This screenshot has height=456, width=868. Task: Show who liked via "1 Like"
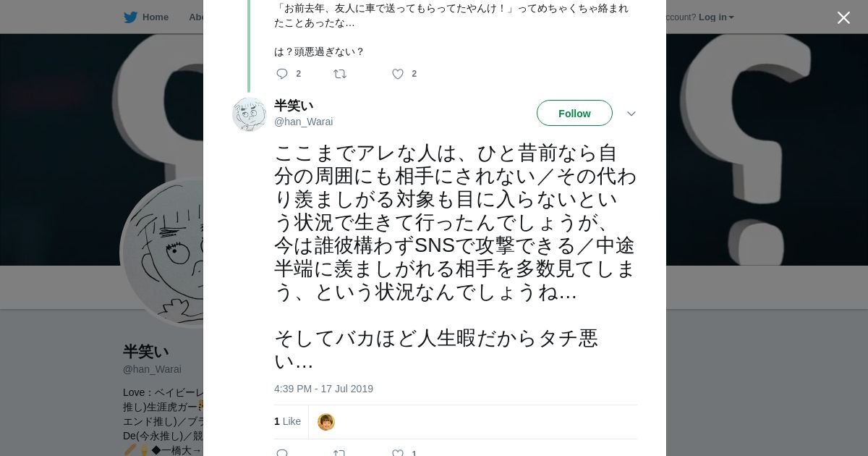click(x=287, y=421)
